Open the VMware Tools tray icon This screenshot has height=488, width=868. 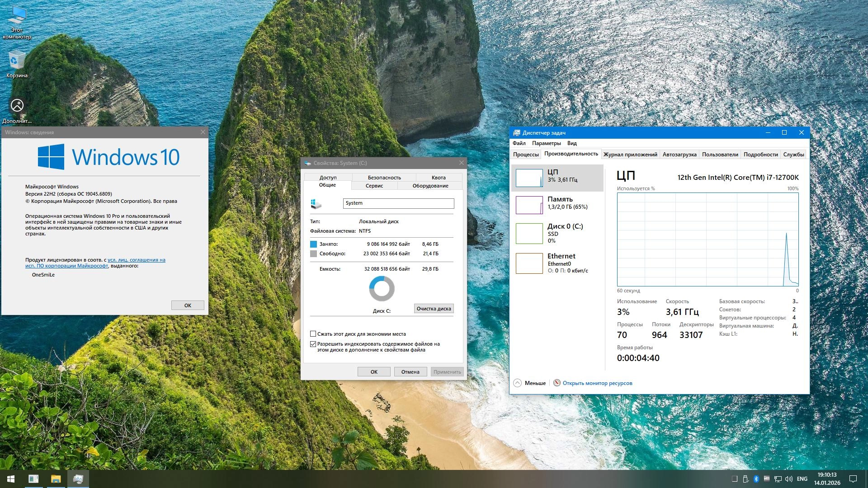767,479
